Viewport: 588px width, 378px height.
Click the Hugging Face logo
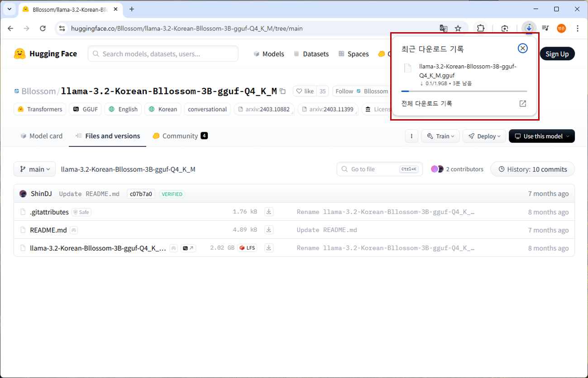(45, 53)
